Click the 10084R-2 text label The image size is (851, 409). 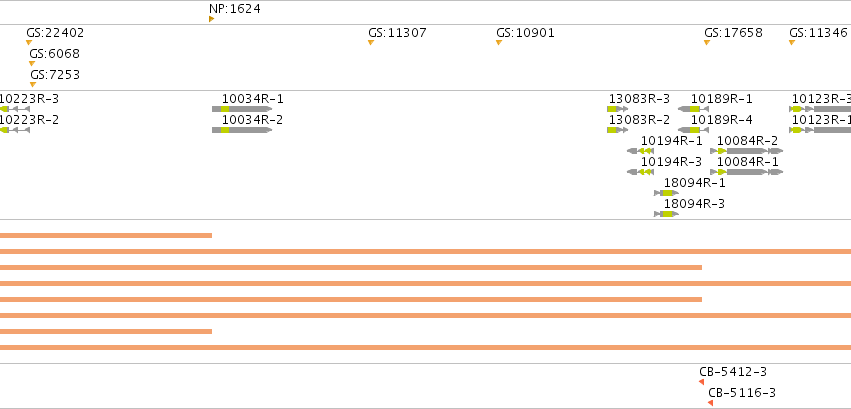[x=747, y=140]
